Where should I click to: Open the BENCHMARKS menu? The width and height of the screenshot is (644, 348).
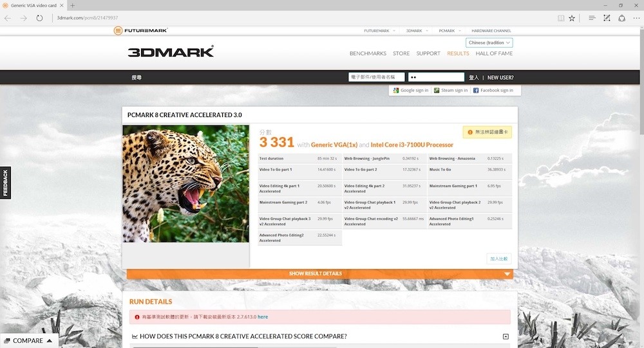click(x=368, y=53)
